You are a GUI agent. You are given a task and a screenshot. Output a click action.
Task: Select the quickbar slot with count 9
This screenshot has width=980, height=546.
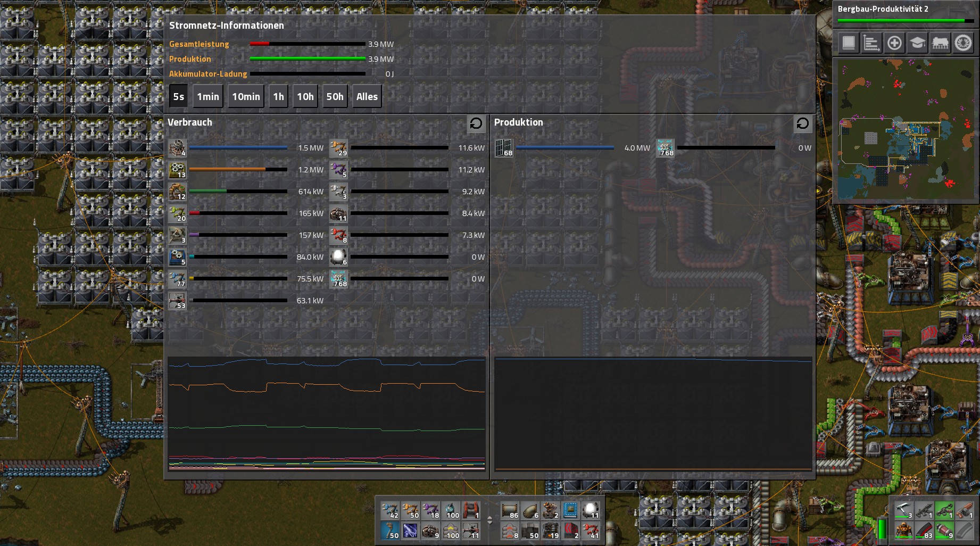430,530
